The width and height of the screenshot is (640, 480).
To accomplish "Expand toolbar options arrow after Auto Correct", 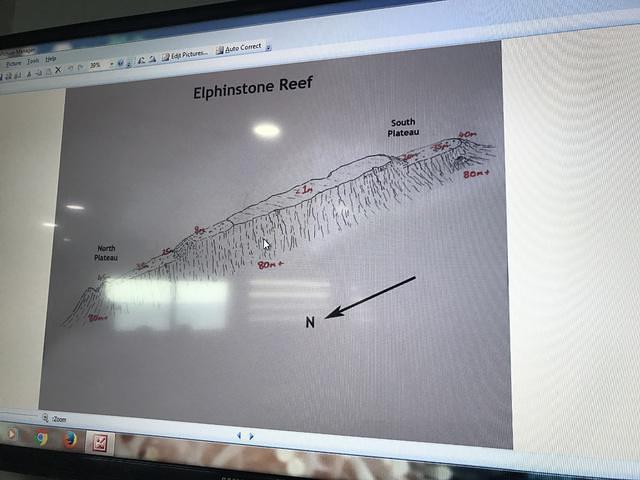I will pyautogui.click(x=269, y=48).
